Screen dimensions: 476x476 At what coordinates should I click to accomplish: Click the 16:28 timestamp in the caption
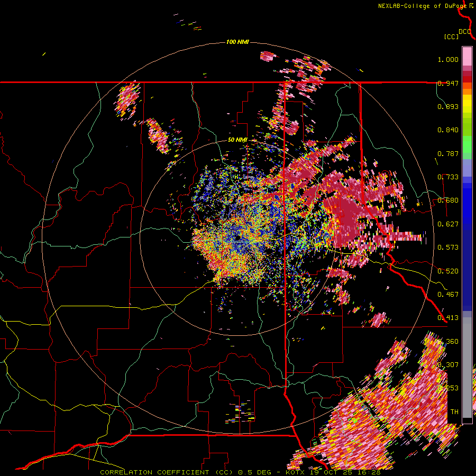369,472
